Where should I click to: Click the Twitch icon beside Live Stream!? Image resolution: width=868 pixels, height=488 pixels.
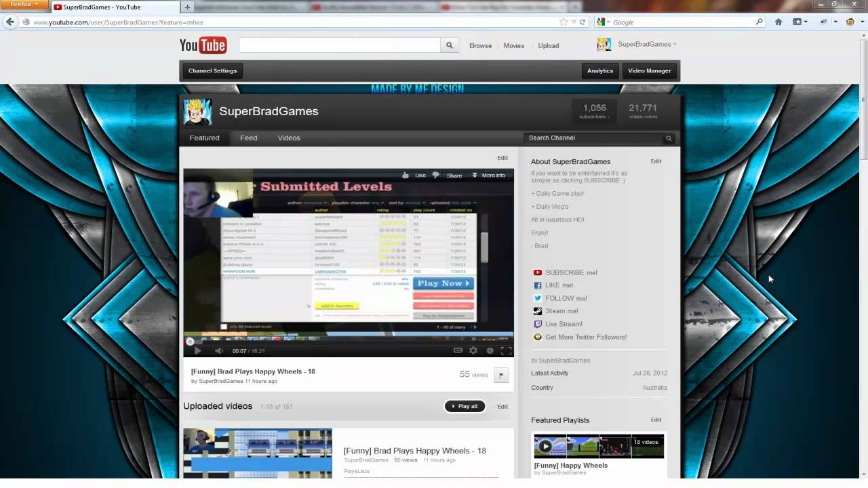(x=538, y=324)
